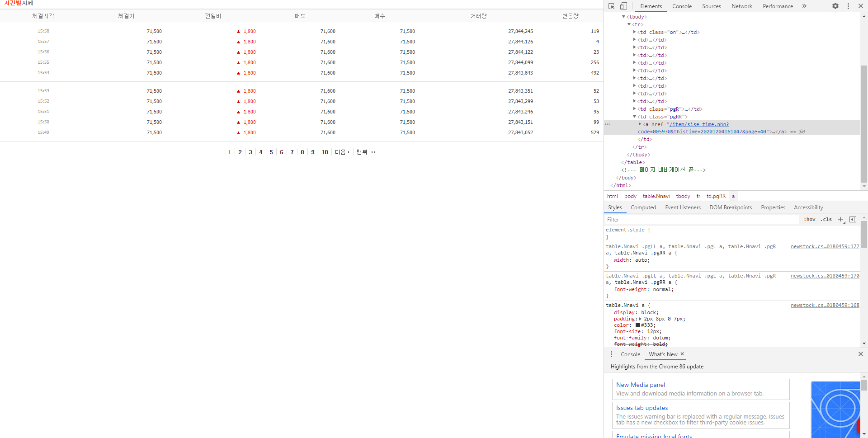Toggle the device toolbar icon

623,6
